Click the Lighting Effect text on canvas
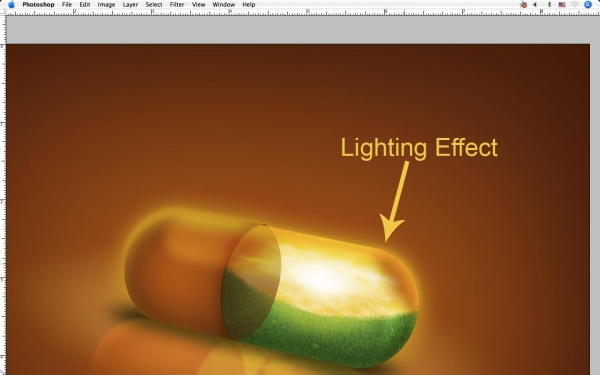 [419, 148]
